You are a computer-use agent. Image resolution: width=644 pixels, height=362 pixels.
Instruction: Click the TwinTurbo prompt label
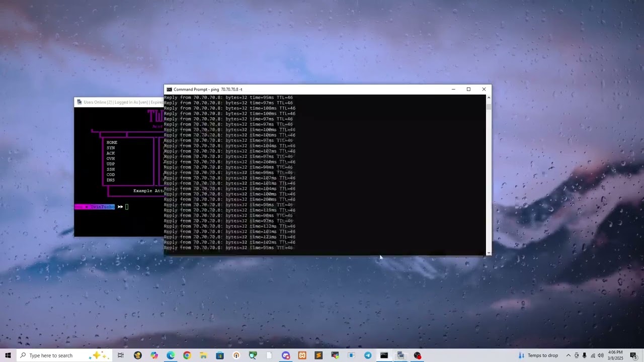click(95, 207)
